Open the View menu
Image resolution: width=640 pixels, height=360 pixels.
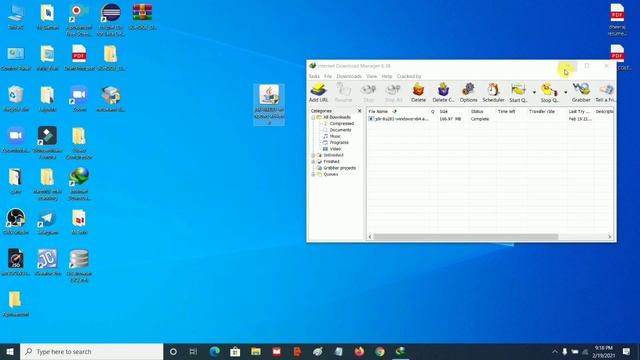(x=371, y=76)
